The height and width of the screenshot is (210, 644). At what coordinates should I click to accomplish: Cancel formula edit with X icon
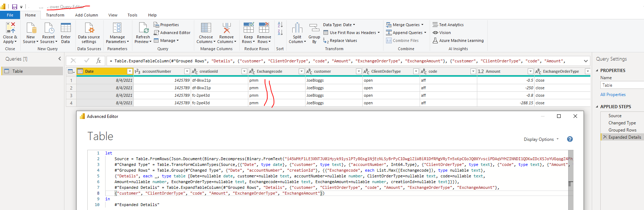pos(73,61)
